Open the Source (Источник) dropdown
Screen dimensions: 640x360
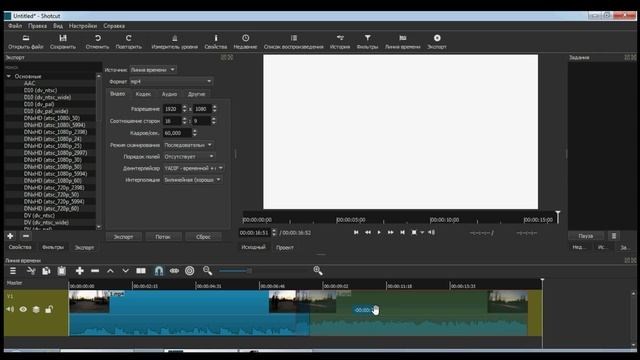pos(153,70)
